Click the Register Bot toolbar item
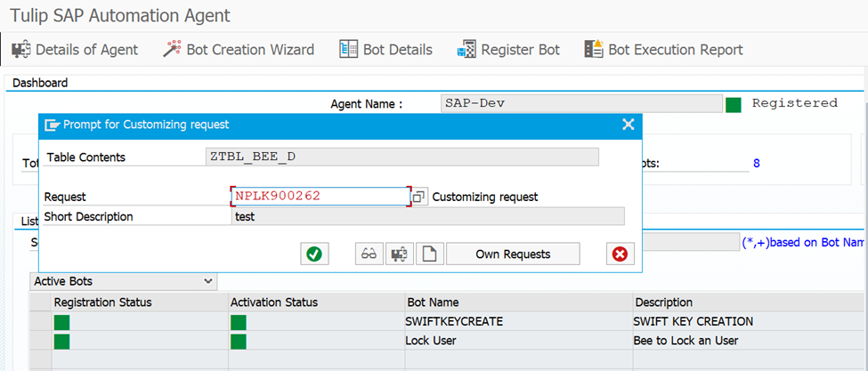This screenshot has width=868, height=371. (508, 50)
